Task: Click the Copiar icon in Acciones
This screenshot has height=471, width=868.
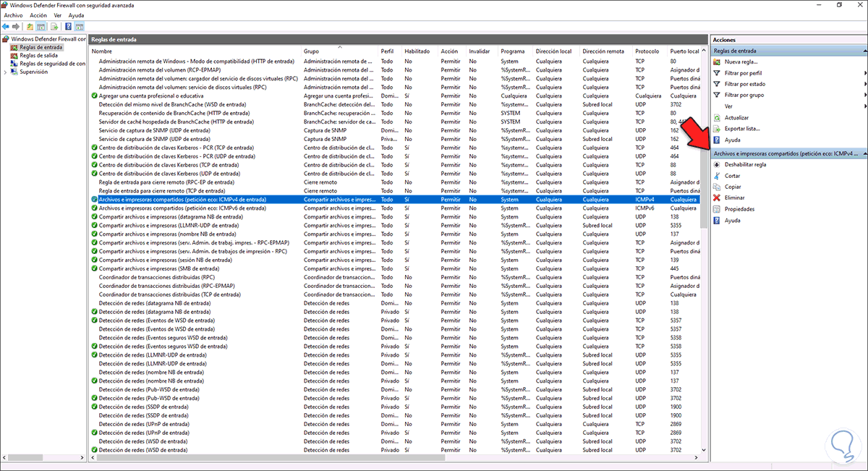Action: (717, 187)
